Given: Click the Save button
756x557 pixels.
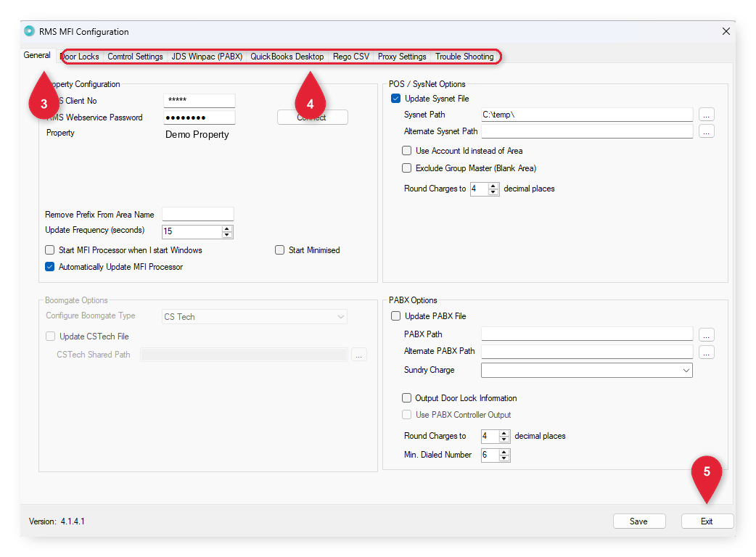Looking at the screenshot, I should point(639,521).
